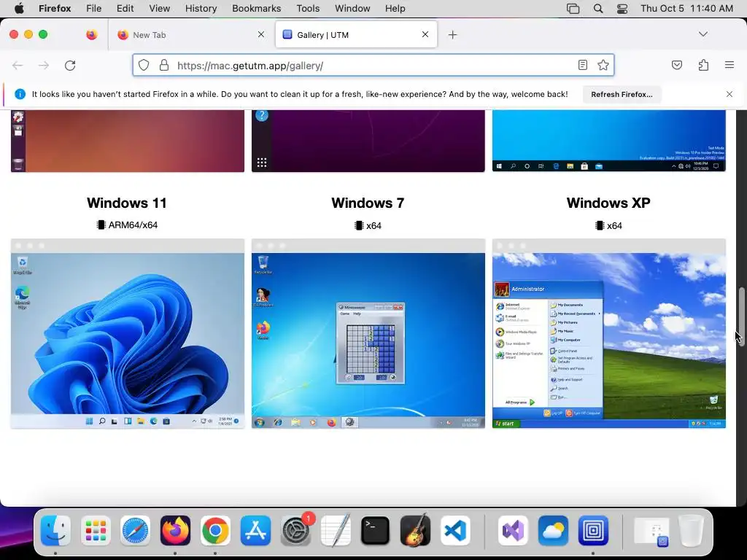Open the Firefox app menu
The height and width of the screenshot is (560, 747).
55,8
